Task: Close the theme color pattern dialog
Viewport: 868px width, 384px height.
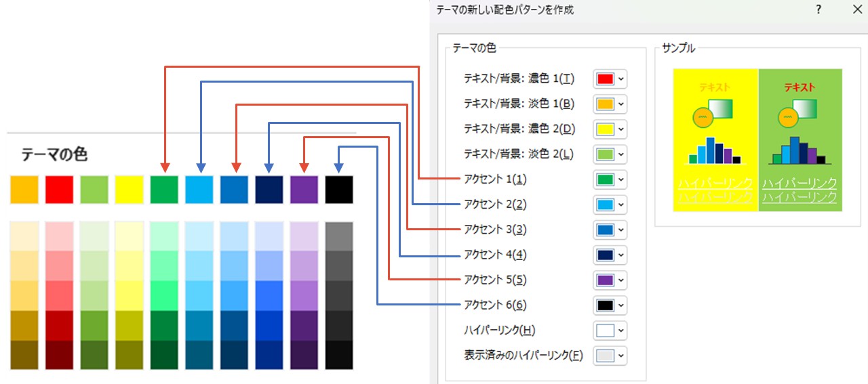Action: pyautogui.click(x=856, y=10)
